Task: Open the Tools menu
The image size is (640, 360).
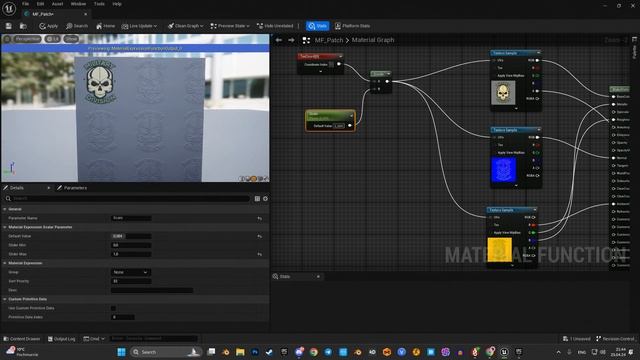Action: click(99, 4)
